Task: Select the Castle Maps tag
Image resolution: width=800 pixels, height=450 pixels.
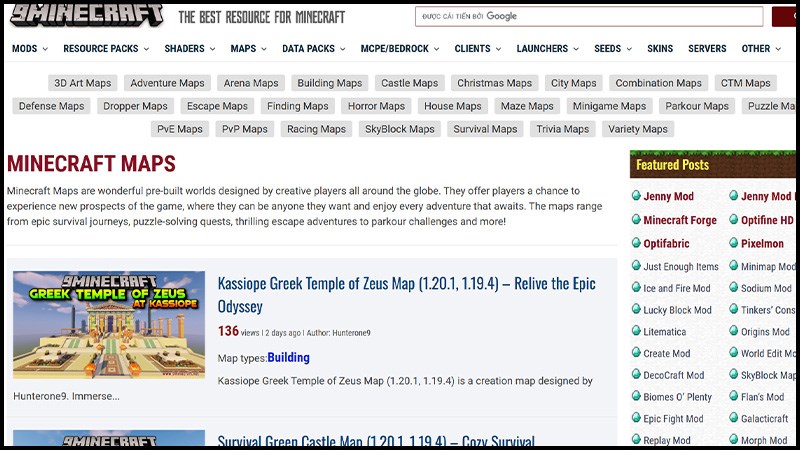Action: click(x=410, y=83)
